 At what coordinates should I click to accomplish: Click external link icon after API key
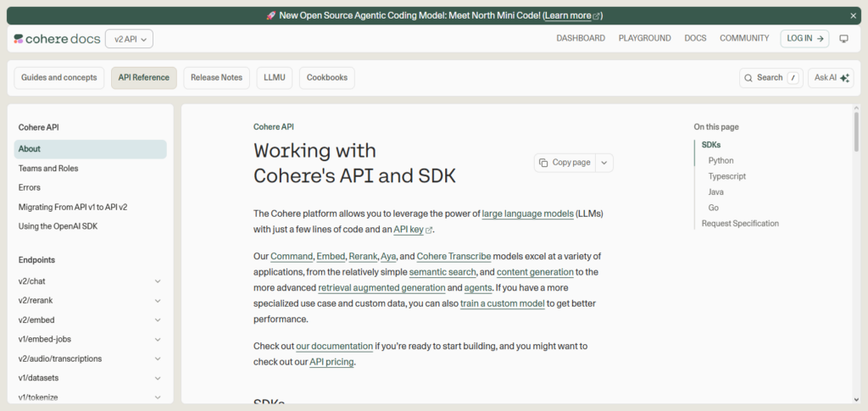click(x=428, y=230)
